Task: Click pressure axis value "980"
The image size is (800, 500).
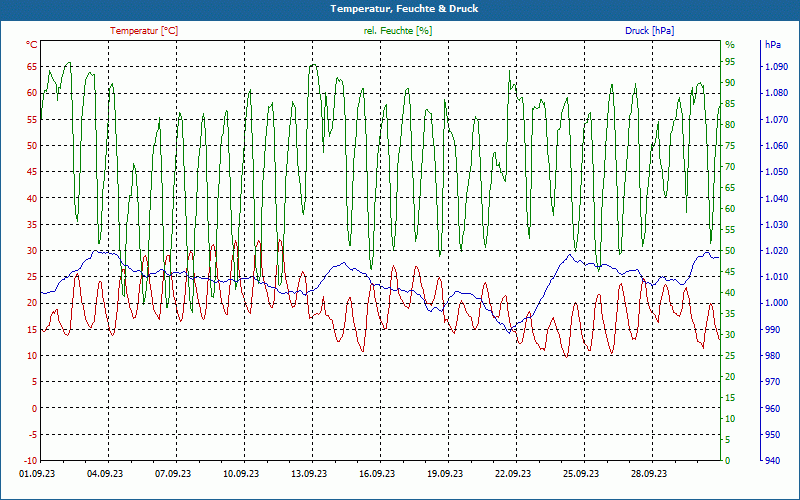Action: pyautogui.click(x=773, y=356)
